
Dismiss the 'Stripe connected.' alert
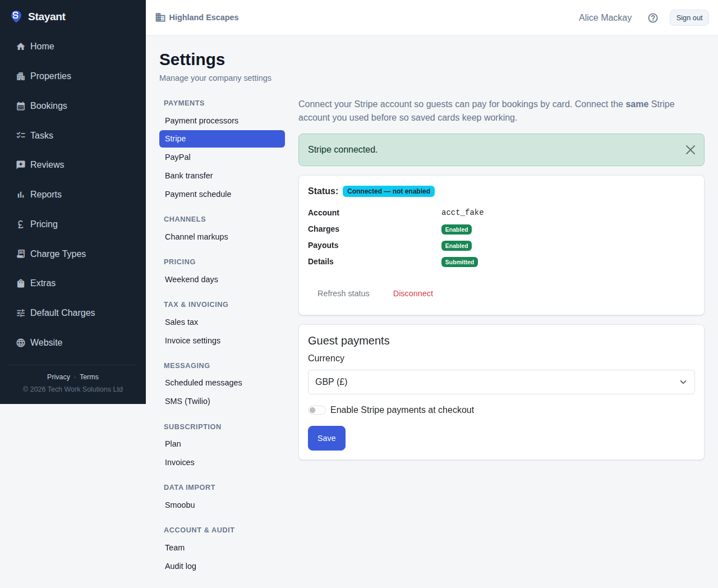691,150
